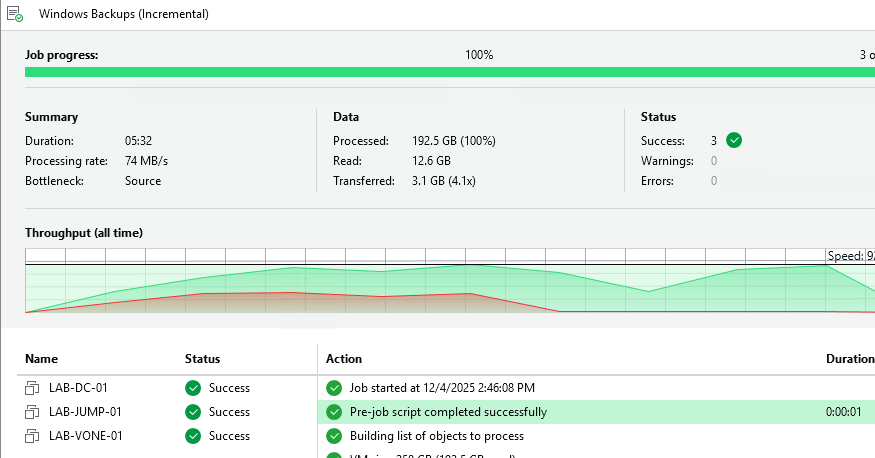
Task: Click the success status icon for LAB-VONE-01
Action: [x=193, y=436]
